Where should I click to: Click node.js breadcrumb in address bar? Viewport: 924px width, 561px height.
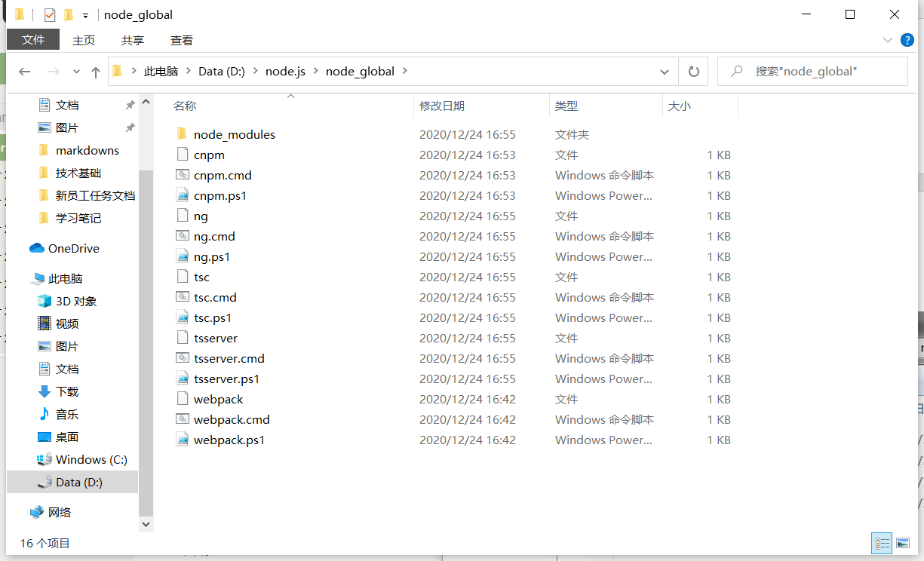(x=285, y=71)
